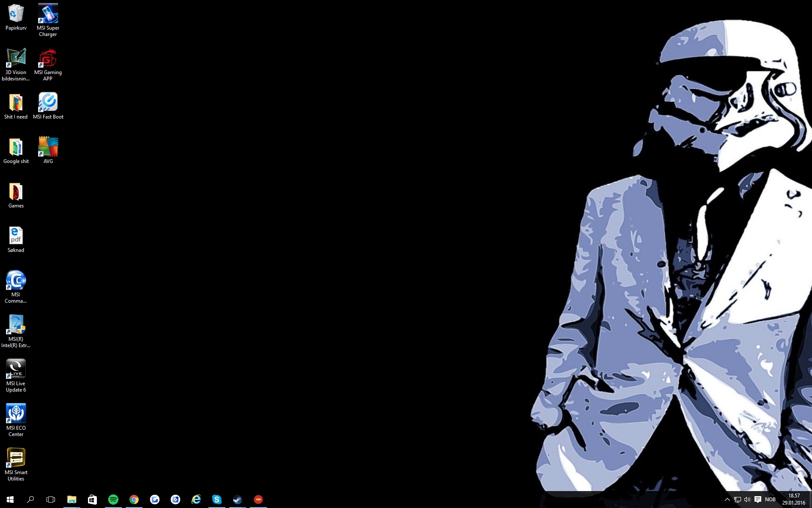Switch to Steam in taskbar
Image resolution: width=812 pixels, height=508 pixels.
click(x=237, y=500)
